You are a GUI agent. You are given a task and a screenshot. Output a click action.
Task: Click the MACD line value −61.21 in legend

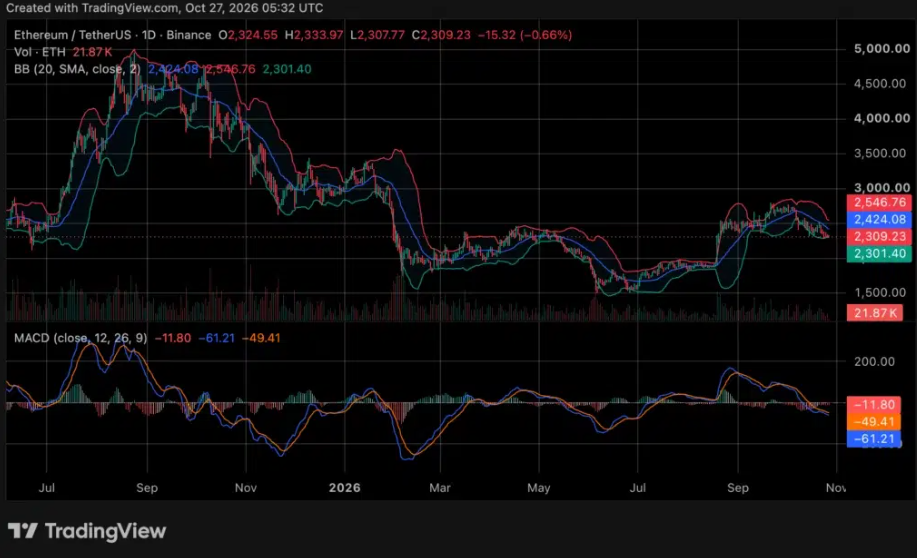216,338
